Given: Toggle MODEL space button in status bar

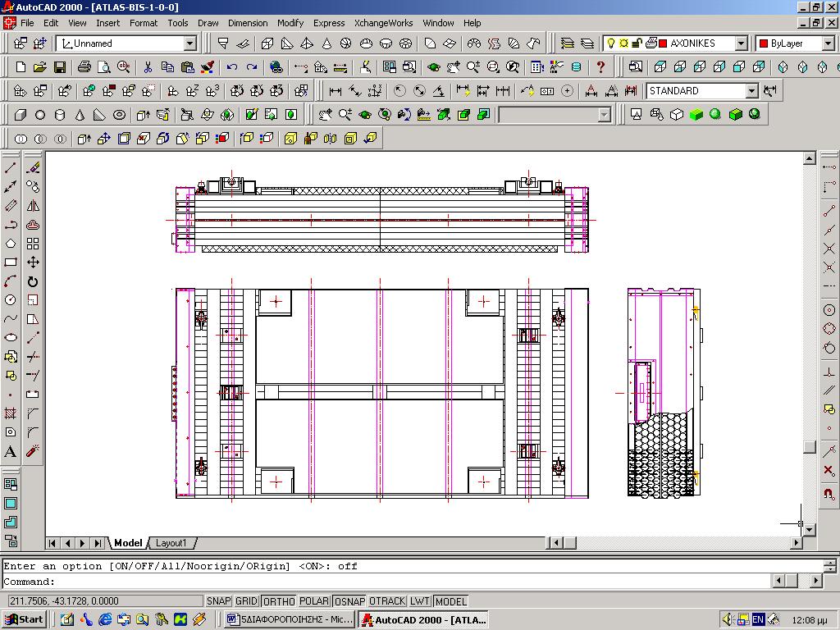Looking at the screenshot, I should pos(451,601).
